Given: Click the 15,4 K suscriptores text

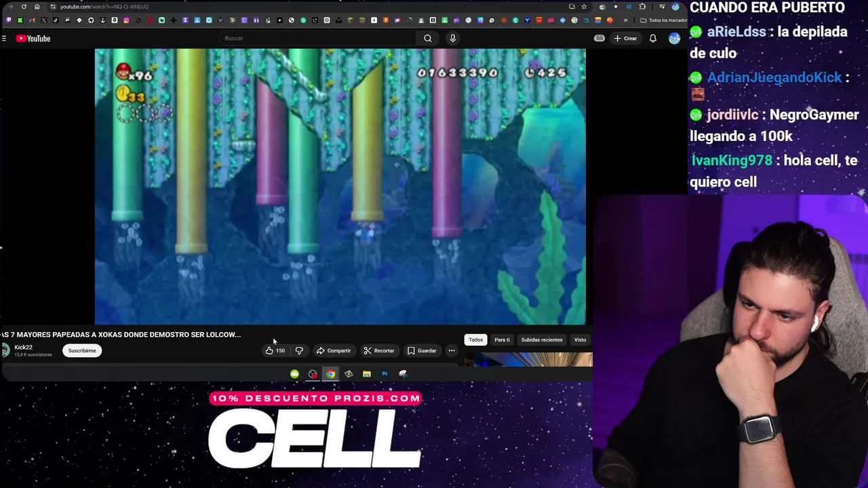Looking at the screenshot, I should pyautogui.click(x=33, y=354).
